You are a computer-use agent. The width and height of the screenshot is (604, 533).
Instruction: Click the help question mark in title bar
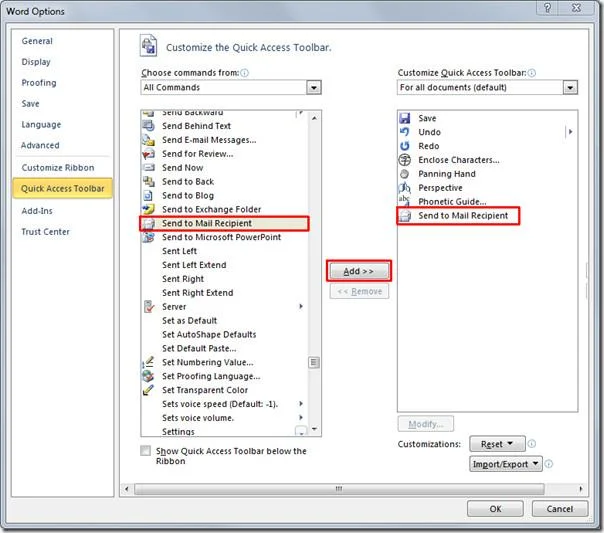tap(547, 8)
